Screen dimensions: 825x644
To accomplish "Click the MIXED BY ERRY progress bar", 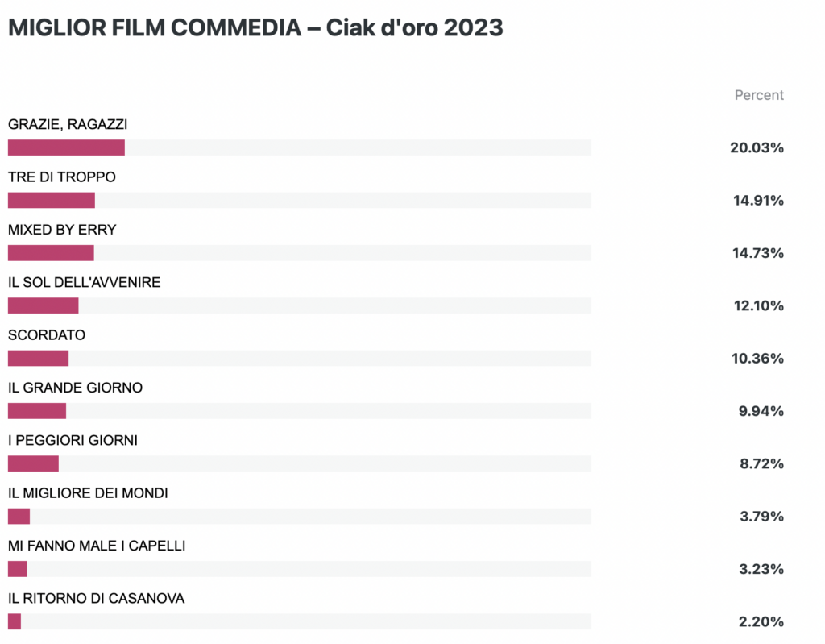I will pos(300,253).
